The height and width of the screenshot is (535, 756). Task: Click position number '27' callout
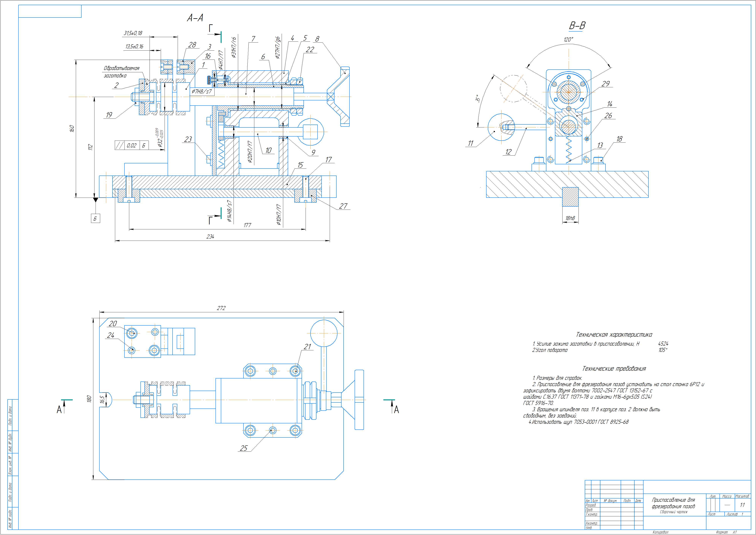coord(343,206)
